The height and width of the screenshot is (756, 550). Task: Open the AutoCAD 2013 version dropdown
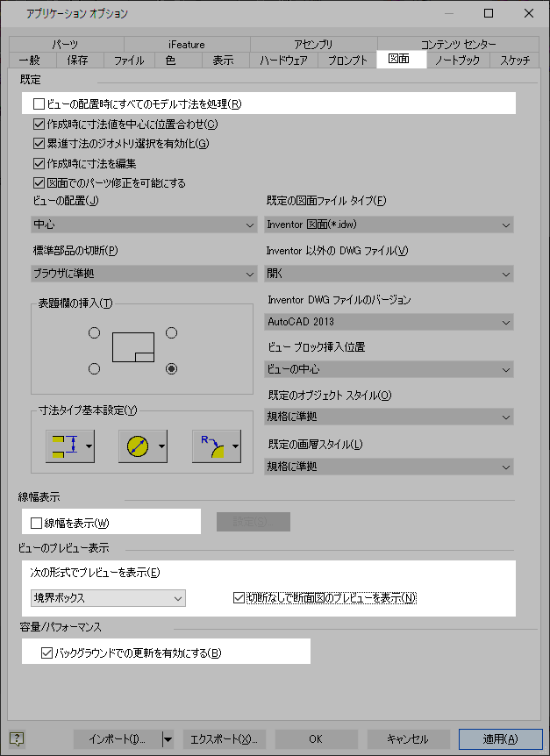coord(389,322)
